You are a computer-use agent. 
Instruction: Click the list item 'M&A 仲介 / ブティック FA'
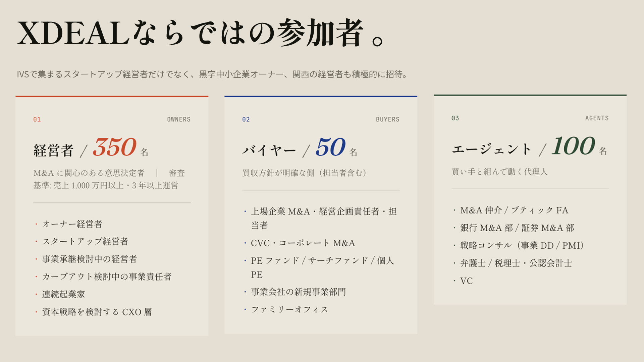tap(514, 210)
